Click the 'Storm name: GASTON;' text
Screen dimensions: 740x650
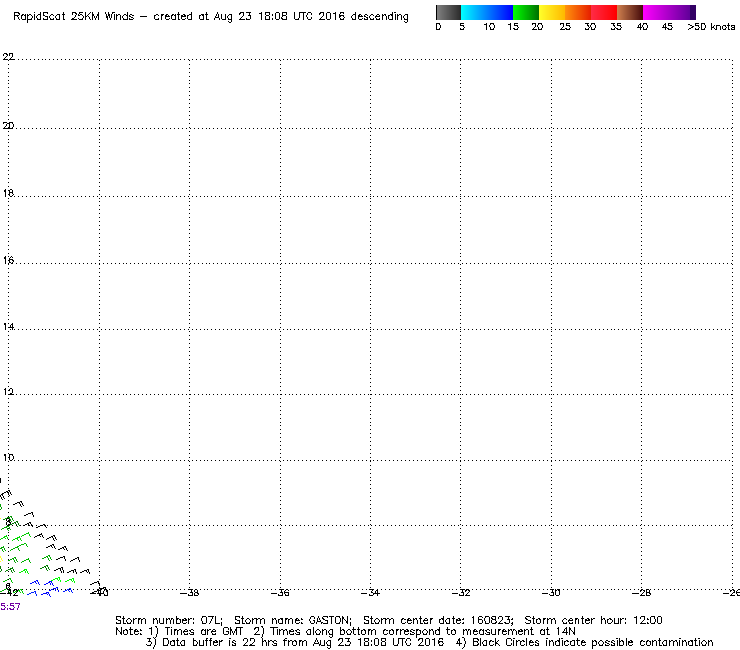tap(293, 620)
